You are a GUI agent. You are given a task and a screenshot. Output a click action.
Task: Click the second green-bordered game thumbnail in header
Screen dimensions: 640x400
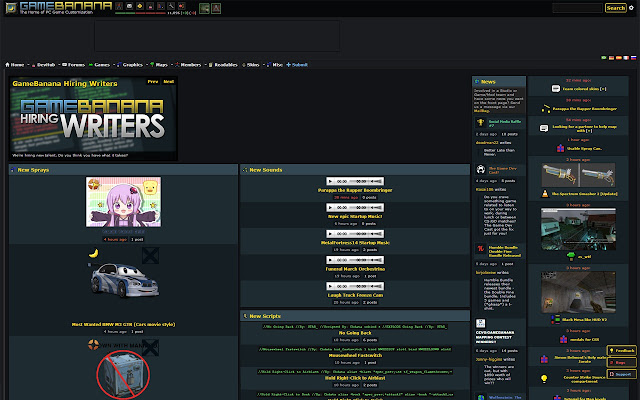(216, 8)
